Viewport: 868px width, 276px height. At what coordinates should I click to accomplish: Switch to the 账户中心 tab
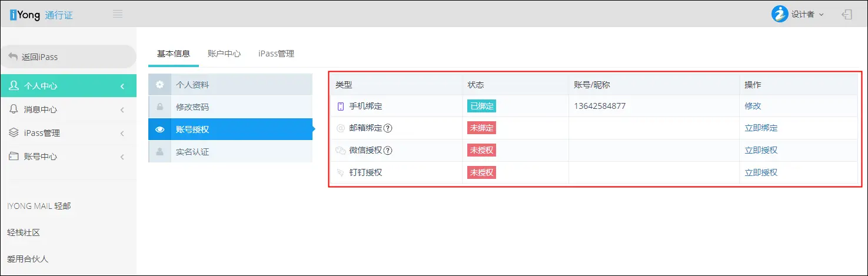coord(224,54)
